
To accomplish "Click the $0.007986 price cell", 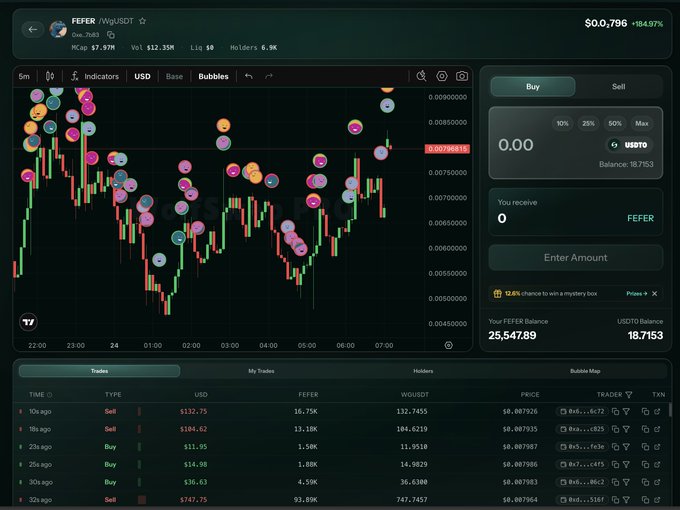I will tap(520, 464).
